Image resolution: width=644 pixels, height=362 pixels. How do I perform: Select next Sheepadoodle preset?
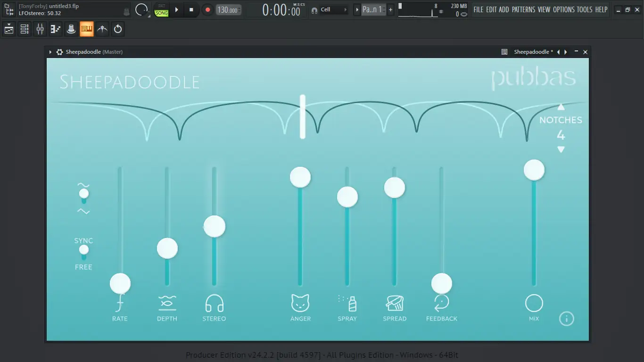tap(565, 52)
